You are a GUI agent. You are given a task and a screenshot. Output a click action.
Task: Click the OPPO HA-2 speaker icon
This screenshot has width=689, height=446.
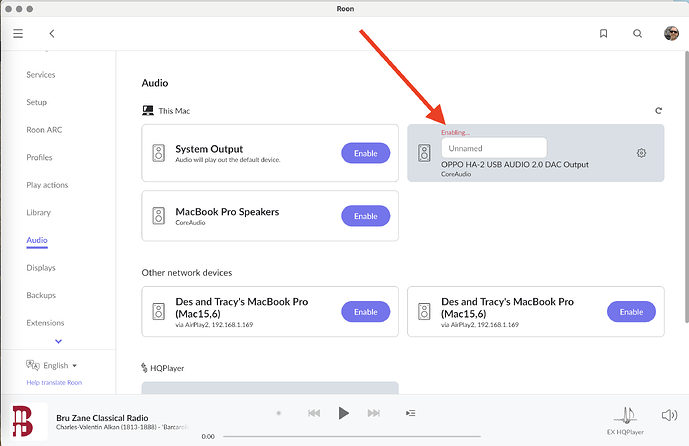tap(424, 153)
